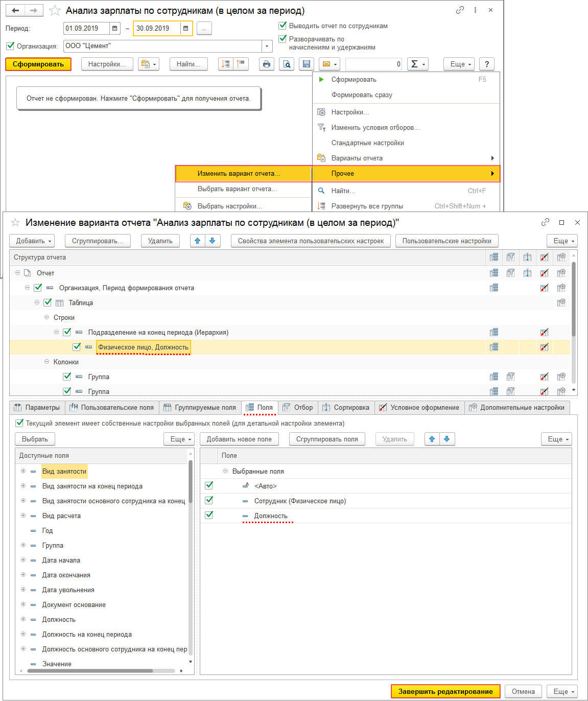Uncheck 'Выводить отчет по сотрудникам' checkbox
This screenshot has height=701, width=588.
point(283,26)
